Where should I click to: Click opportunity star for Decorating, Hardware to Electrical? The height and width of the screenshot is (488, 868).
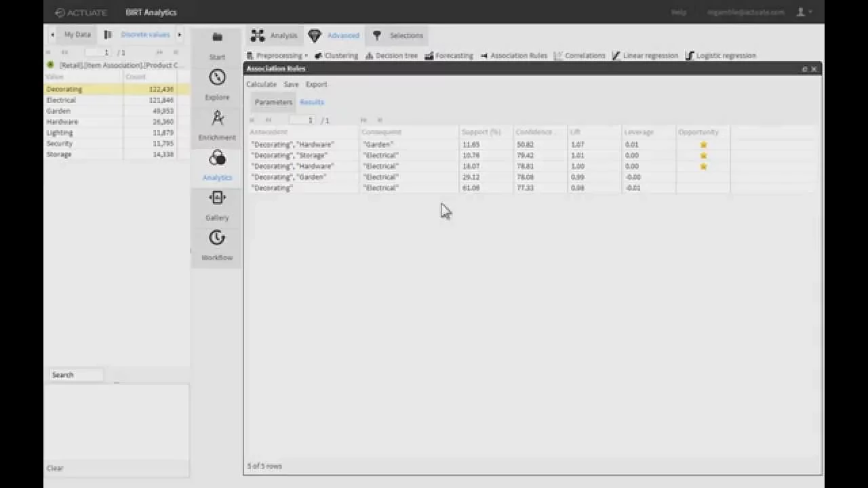(703, 166)
